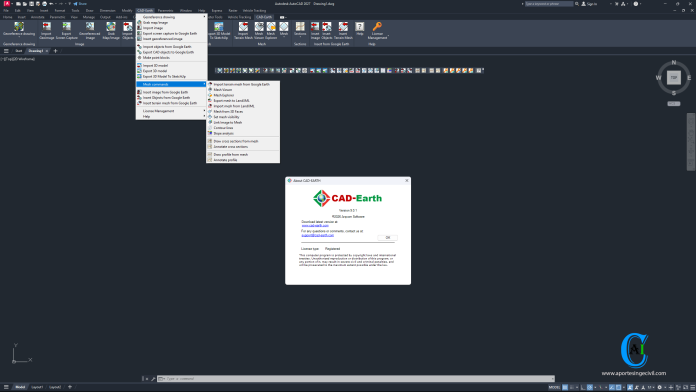Choose Export CAD objects to Google Earth
Viewport: 696px width, 392px height.
pyautogui.click(x=172, y=52)
